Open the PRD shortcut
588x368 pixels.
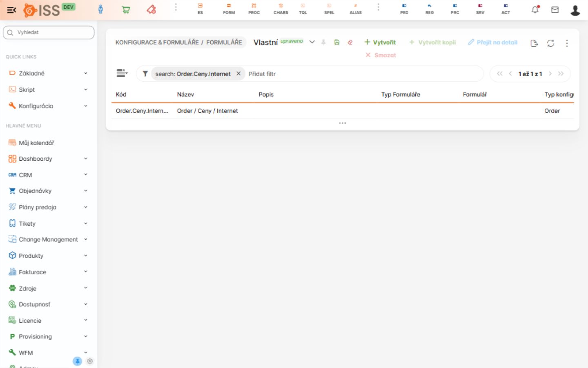point(404,9)
